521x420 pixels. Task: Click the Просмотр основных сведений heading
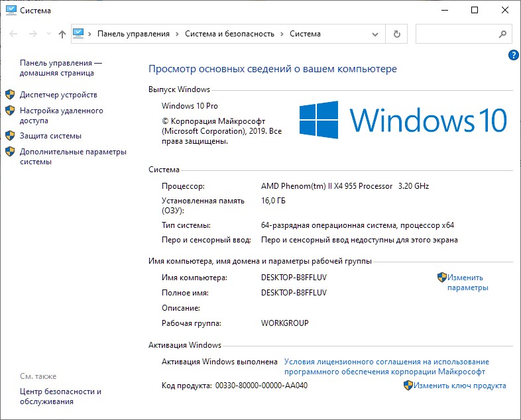tap(273, 69)
